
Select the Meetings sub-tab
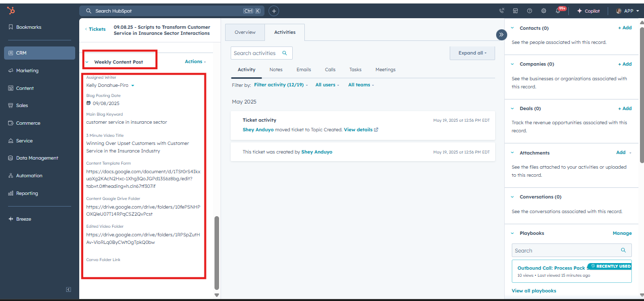pyautogui.click(x=386, y=70)
